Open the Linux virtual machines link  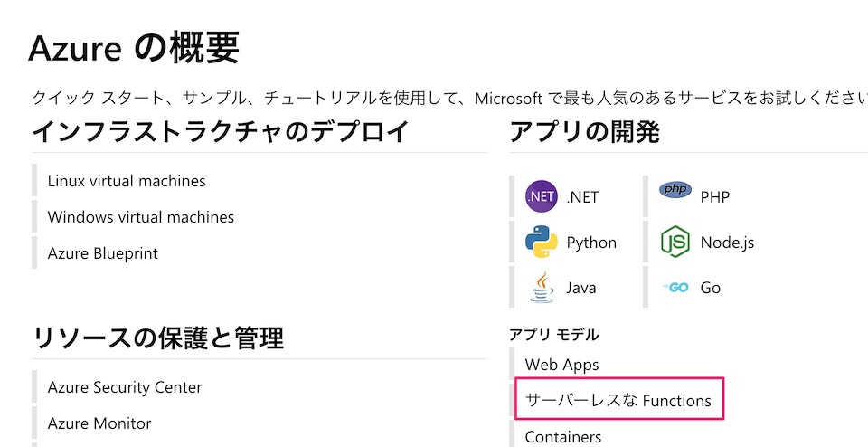point(127,181)
